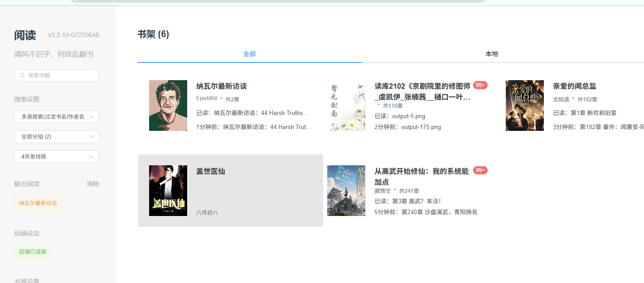The image size is (644, 283).
Task: Click author name 八月初八
Action: [207, 212]
